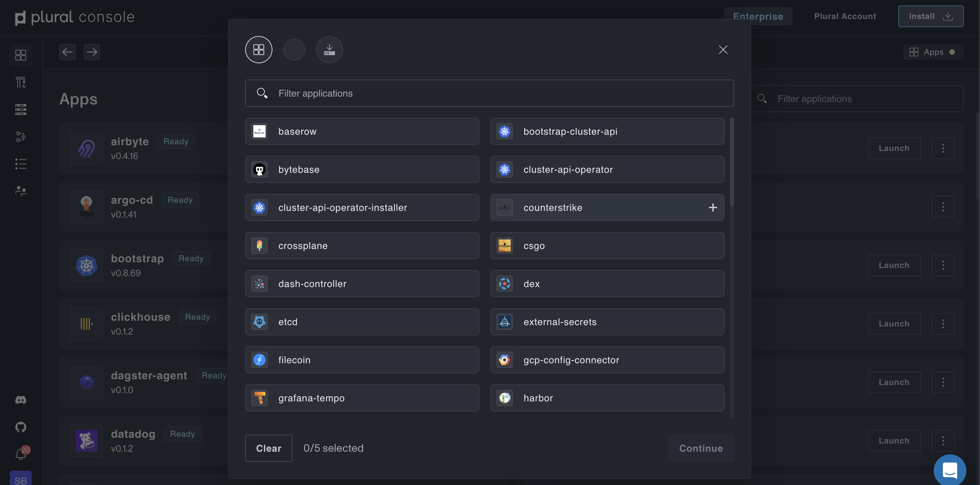Select the crossplane application
The width and height of the screenshot is (980, 485).
tap(362, 246)
